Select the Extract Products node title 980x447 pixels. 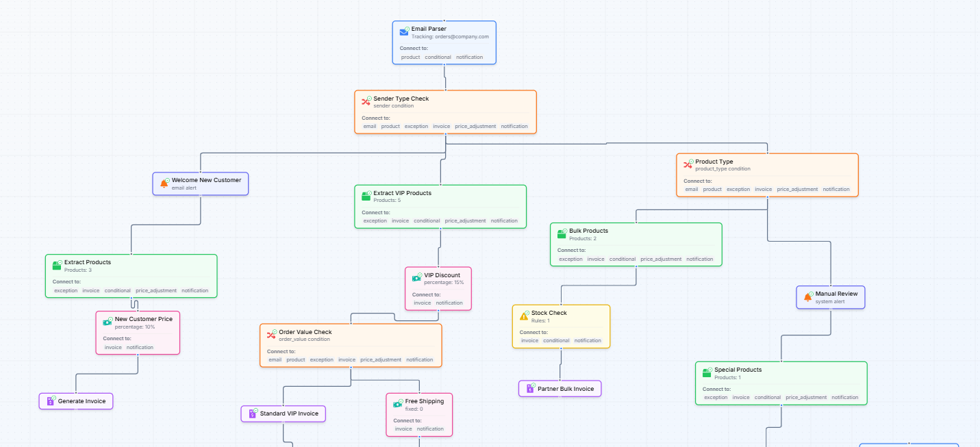pos(87,262)
